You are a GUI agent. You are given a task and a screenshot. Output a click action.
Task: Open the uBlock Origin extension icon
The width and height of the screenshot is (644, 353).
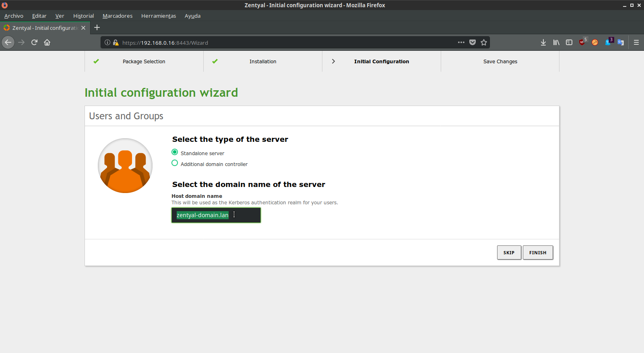(582, 42)
